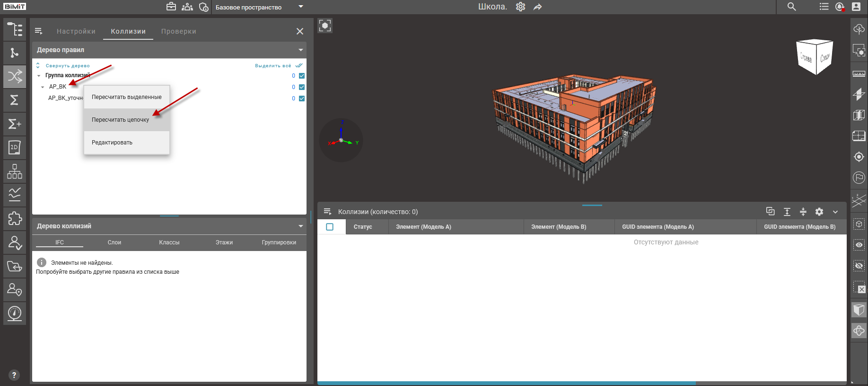The image size is (868, 386).
Task: Collapse the Дерево правил panel arrow
Action: 300,50
